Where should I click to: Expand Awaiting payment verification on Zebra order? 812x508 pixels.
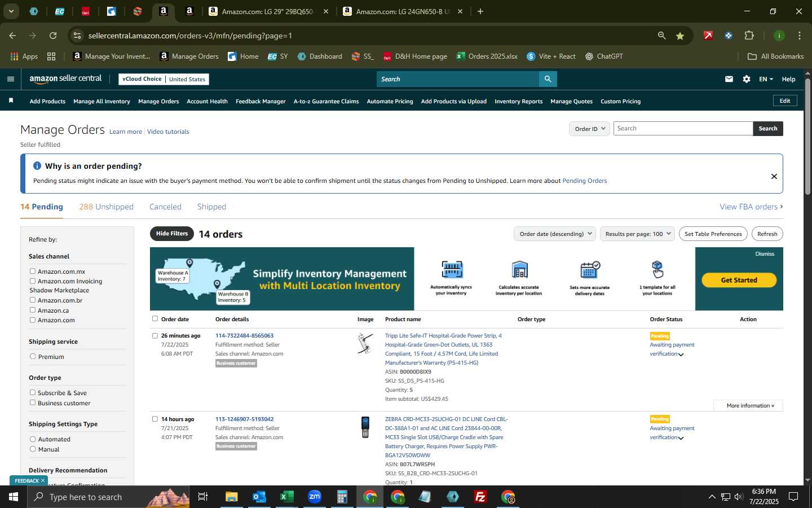(x=681, y=438)
